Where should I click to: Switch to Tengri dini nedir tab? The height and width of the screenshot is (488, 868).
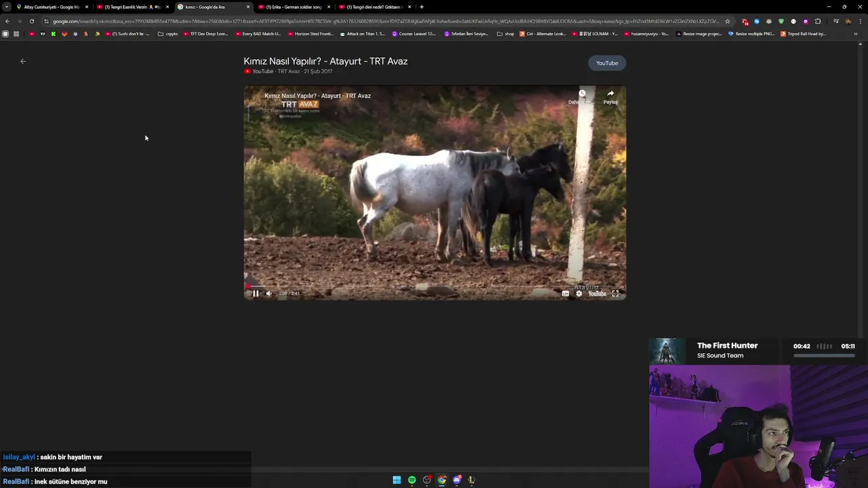point(374,7)
